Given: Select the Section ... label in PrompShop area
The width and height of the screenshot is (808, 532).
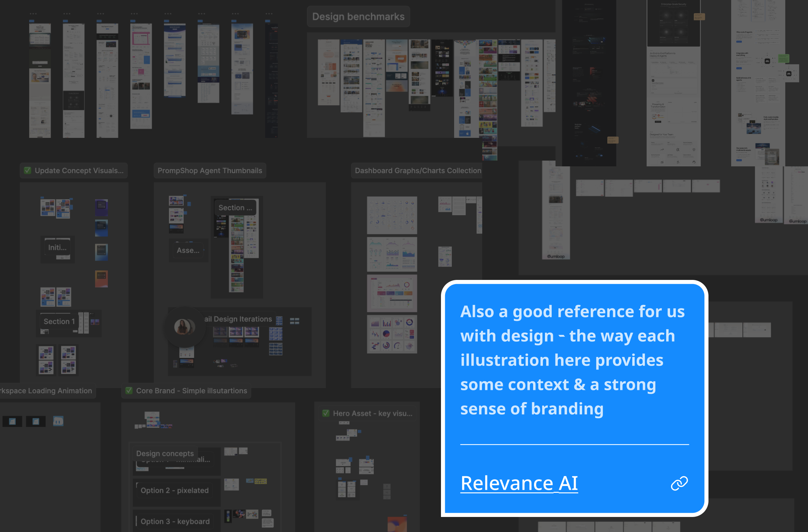Looking at the screenshot, I should tap(235, 208).
